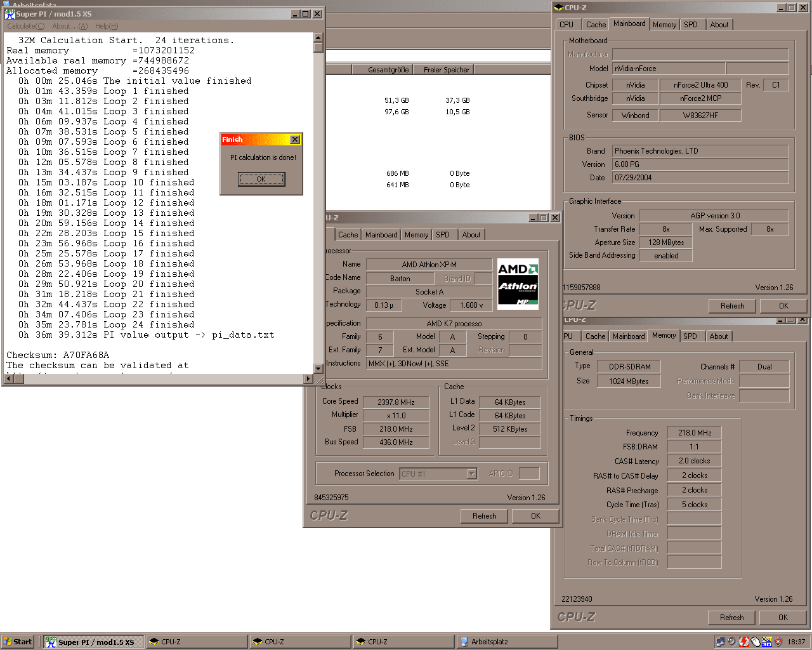Open the Cache tab in the Memory timings CPU-Z window

click(x=595, y=336)
